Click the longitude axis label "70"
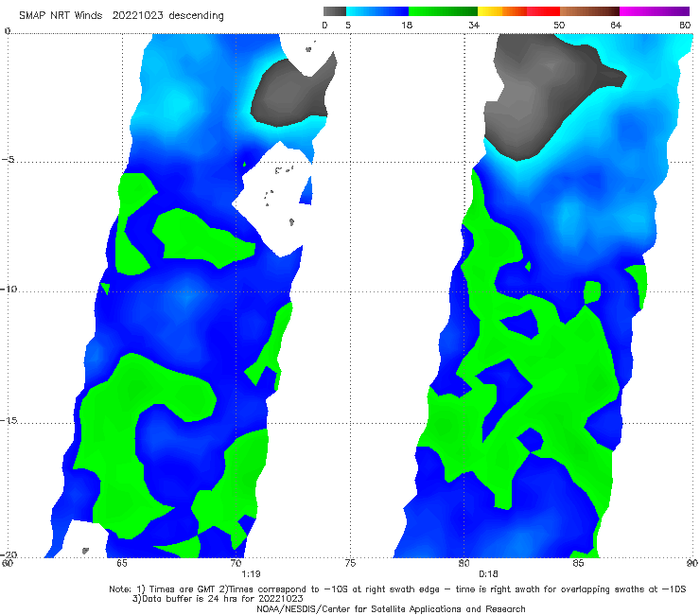The width and height of the screenshot is (700, 615). point(236,563)
